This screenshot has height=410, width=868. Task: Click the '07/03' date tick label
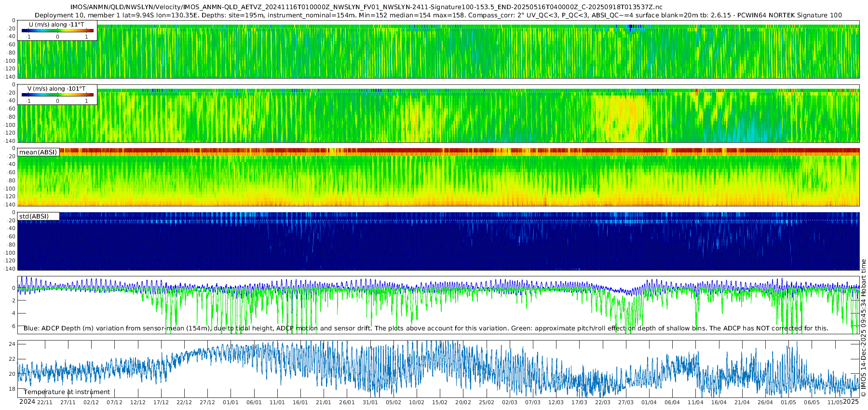click(533, 402)
